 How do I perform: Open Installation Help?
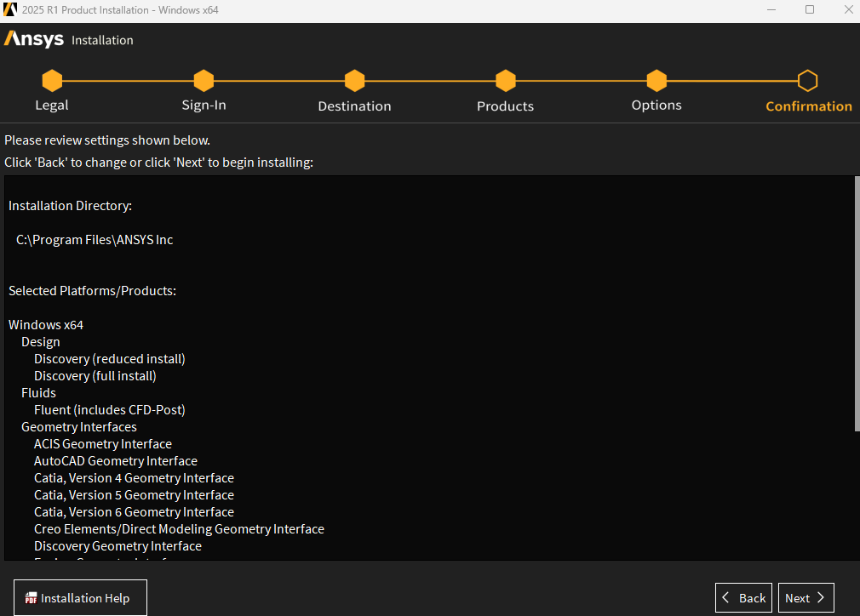(x=80, y=598)
